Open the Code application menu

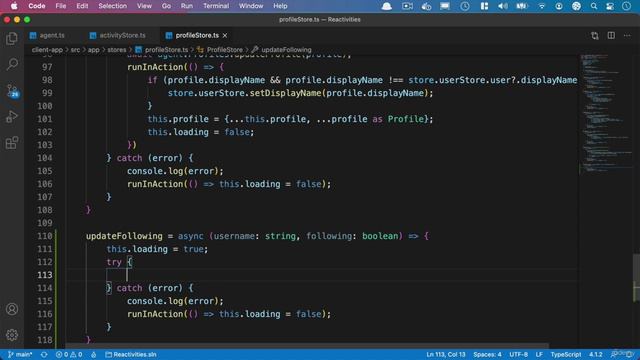click(37, 6)
